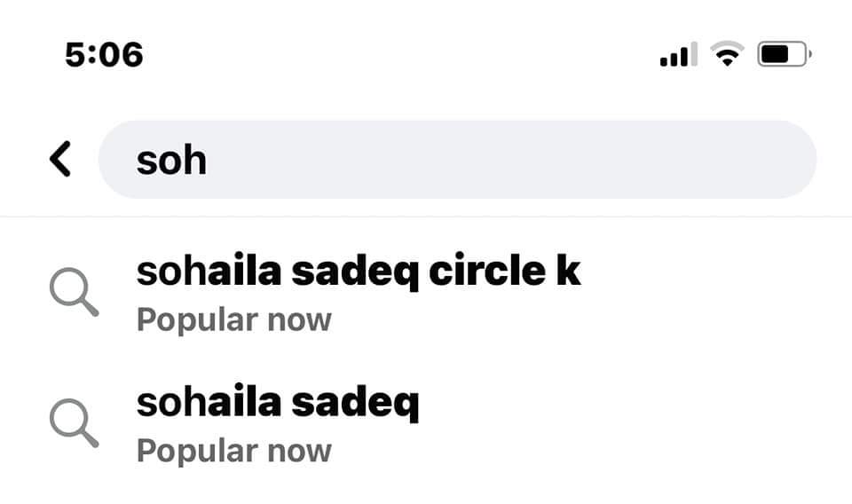Tap the cellular signal bars icon
Screen dimensions: 852x504
point(678,55)
